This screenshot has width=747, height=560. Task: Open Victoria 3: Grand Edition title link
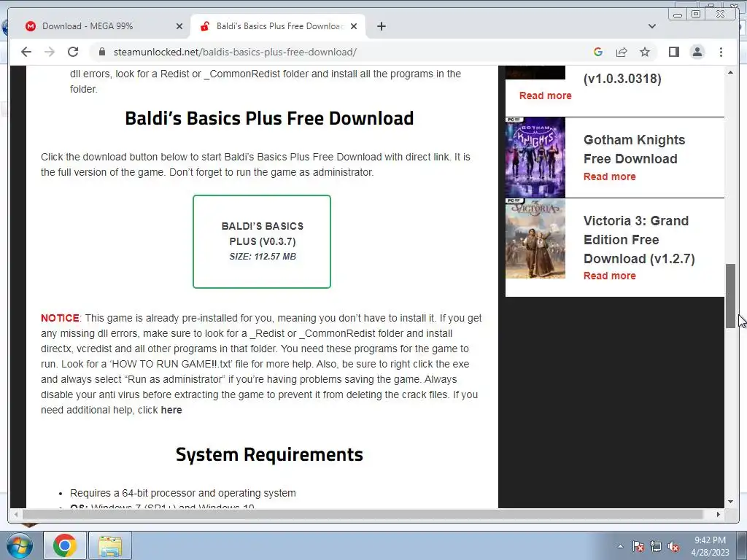(639, 239)
